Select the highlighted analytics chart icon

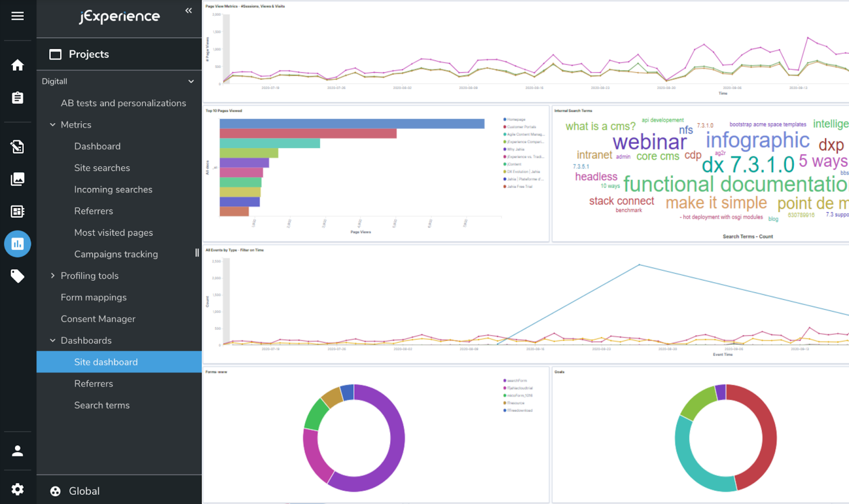point(18,244)
